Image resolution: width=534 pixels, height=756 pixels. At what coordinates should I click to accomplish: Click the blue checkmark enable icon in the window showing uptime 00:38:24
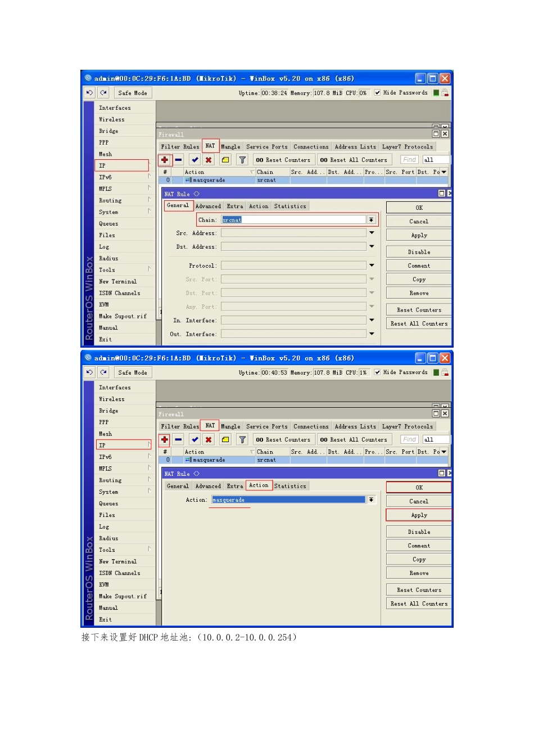pyautogui.click(x=195, y=160)
